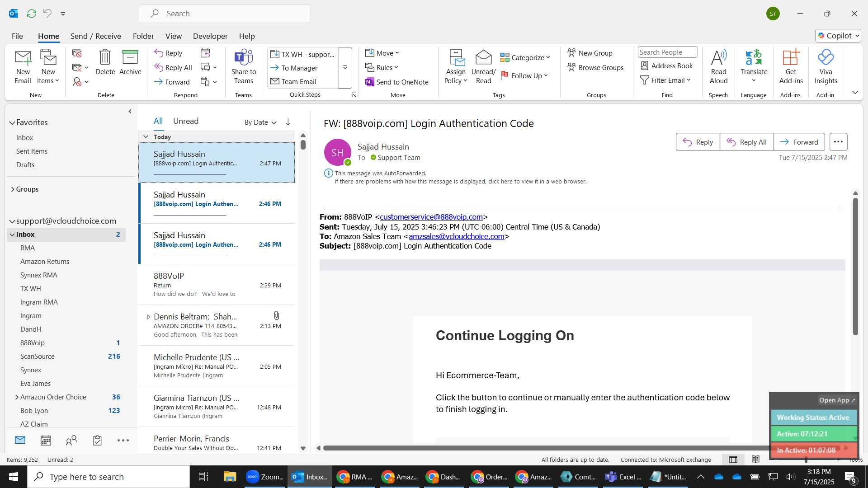Switch to Normal view in status bar
Image resolution: width=868 pixels, height=488 pixels.
[733, 460]
